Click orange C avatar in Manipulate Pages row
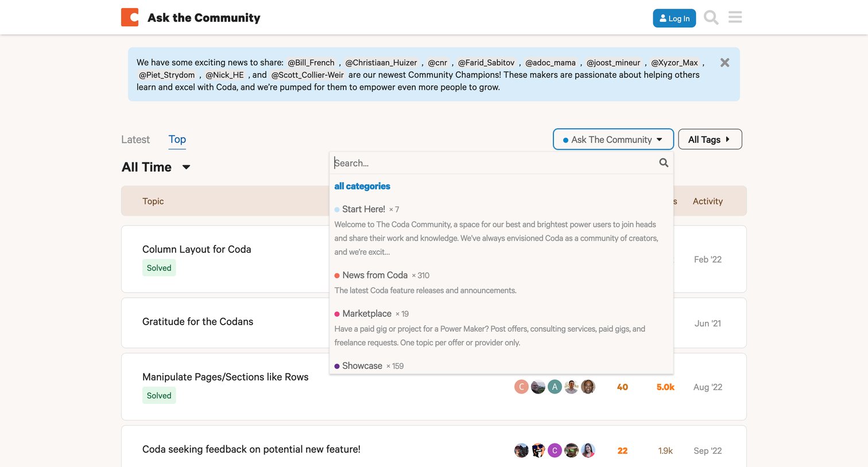 coord(521,387)
